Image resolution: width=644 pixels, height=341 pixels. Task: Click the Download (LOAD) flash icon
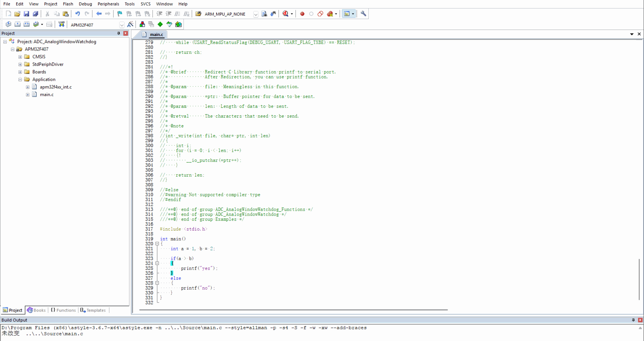click(x=61, y=24)
